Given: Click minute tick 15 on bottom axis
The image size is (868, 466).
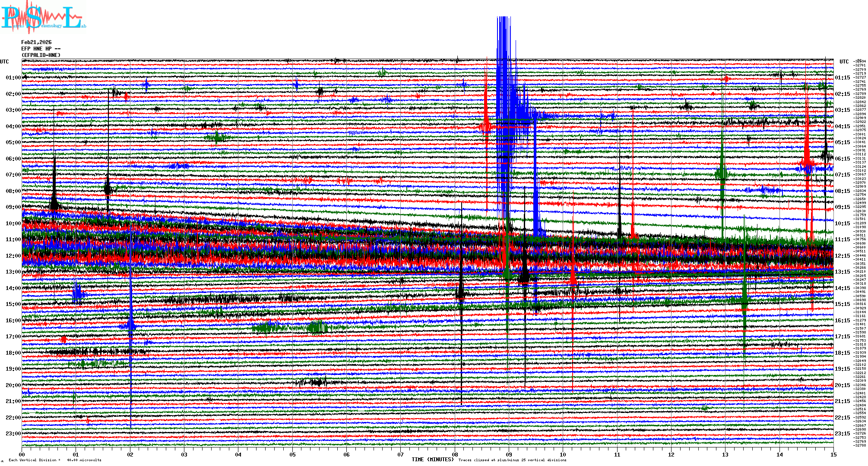Looking at the screenshot, I should coord(833,454).
